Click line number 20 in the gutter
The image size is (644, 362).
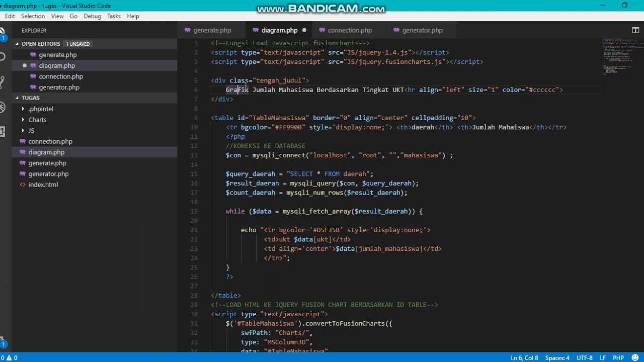click(x=194, y=221)
